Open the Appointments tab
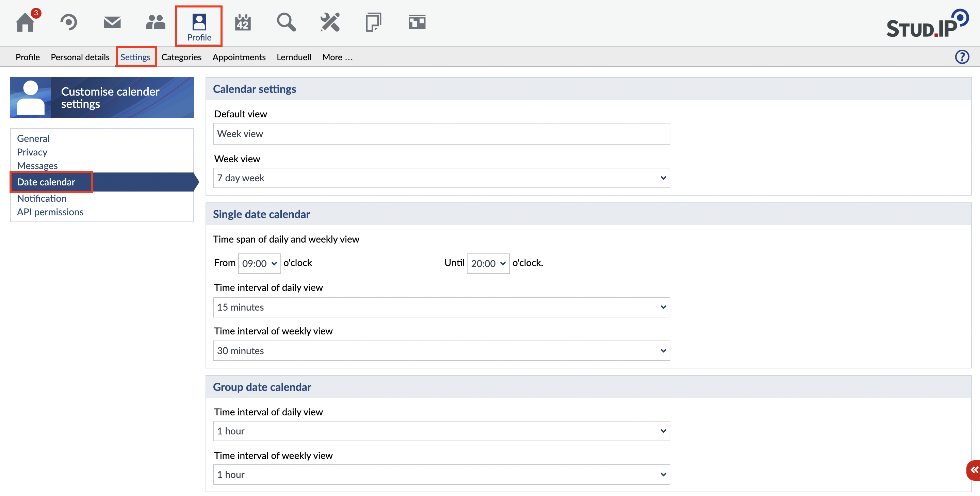This screenshot has height=496, width=980. (239, 57)
